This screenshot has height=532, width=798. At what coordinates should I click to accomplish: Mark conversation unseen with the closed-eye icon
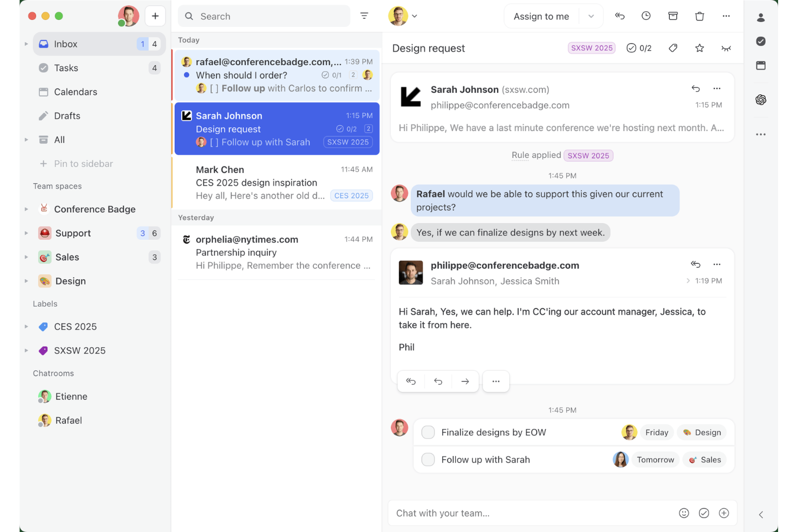(726, 48)
